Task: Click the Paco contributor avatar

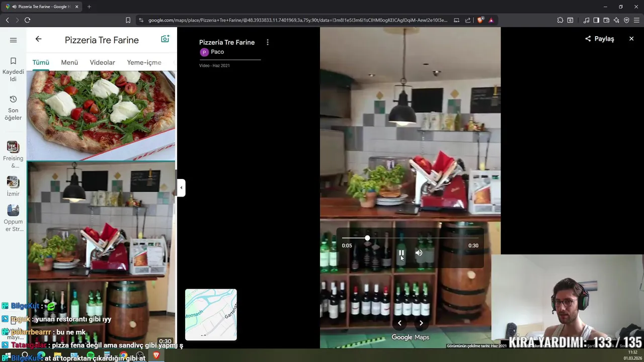Action: [x=204, y=52]
